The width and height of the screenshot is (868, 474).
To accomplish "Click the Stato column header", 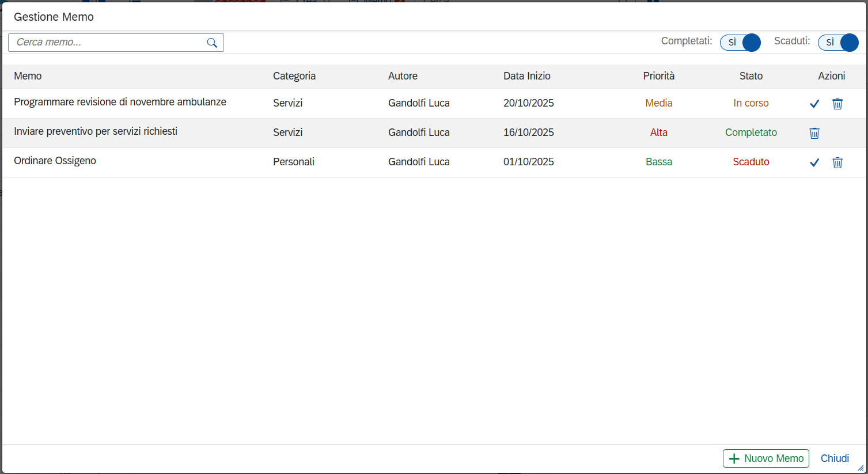I will 751,76.
